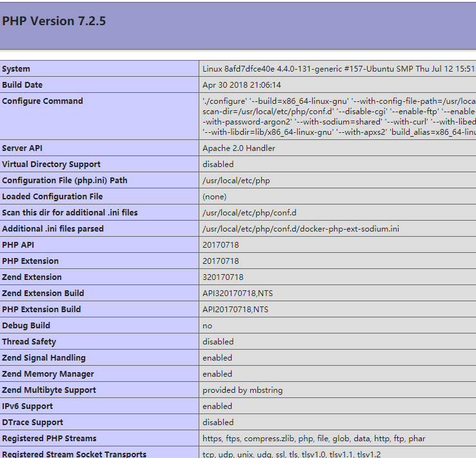Select the Linux 8afd7dfce40e system value
Screen dimensions: 476x458
[339, 69]
